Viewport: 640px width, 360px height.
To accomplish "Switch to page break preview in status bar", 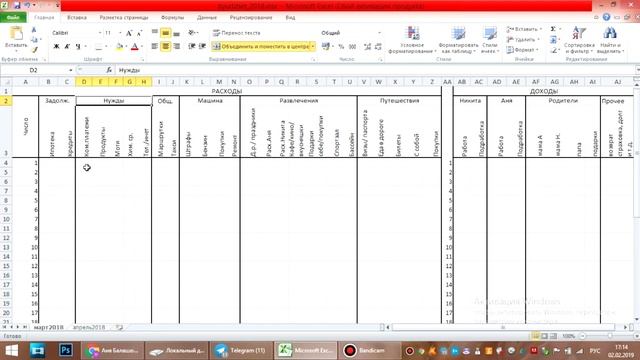I will point(553,336).
